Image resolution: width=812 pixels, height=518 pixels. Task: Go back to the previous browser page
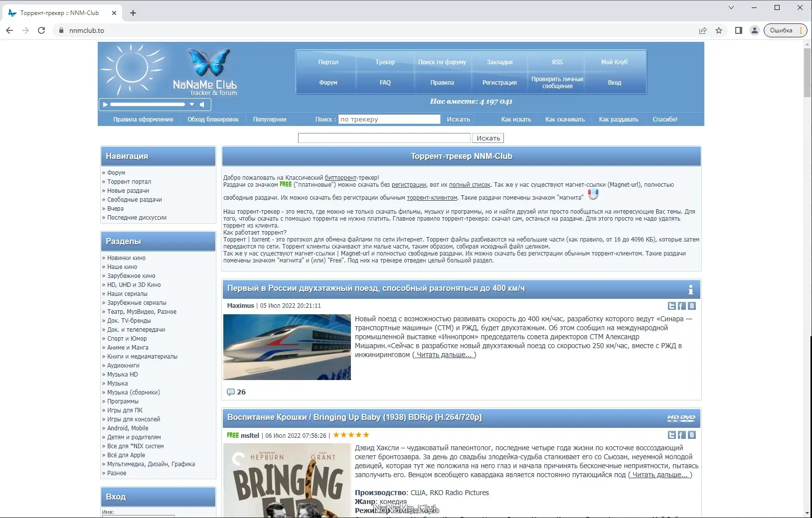(9, 30)
